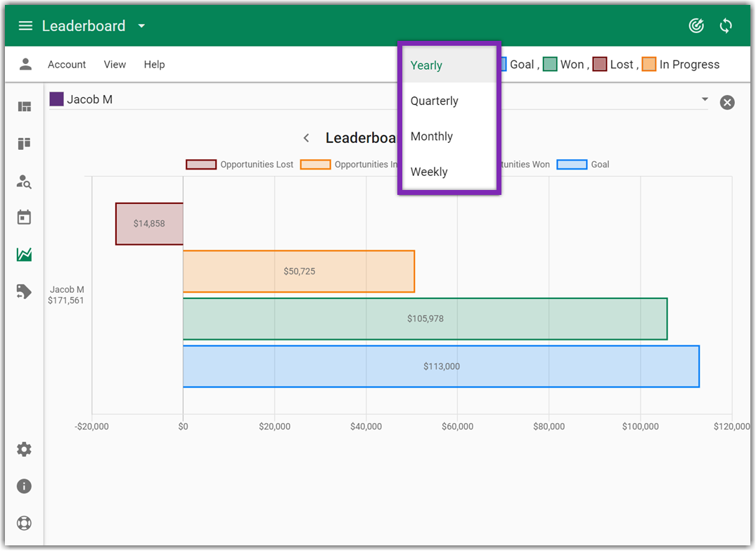Select the Quarterly option
Image resolution: width=756 pixels, height=551 pixels.
tap(449, 101)
